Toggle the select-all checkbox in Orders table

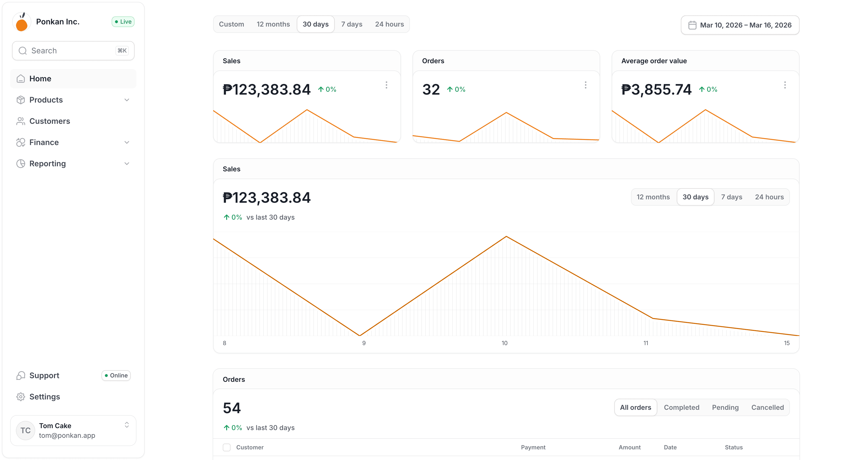[226, 447]
